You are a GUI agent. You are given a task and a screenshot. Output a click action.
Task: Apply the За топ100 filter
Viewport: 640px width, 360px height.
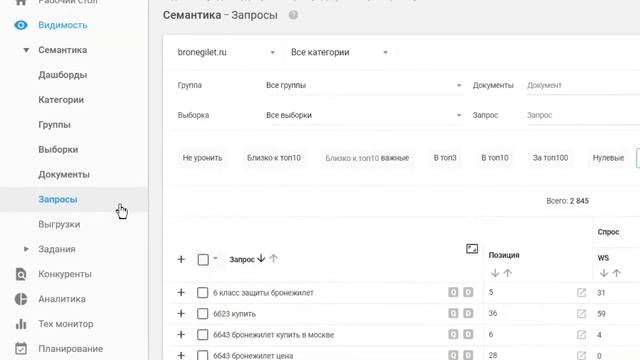click(x=550, y=158)
